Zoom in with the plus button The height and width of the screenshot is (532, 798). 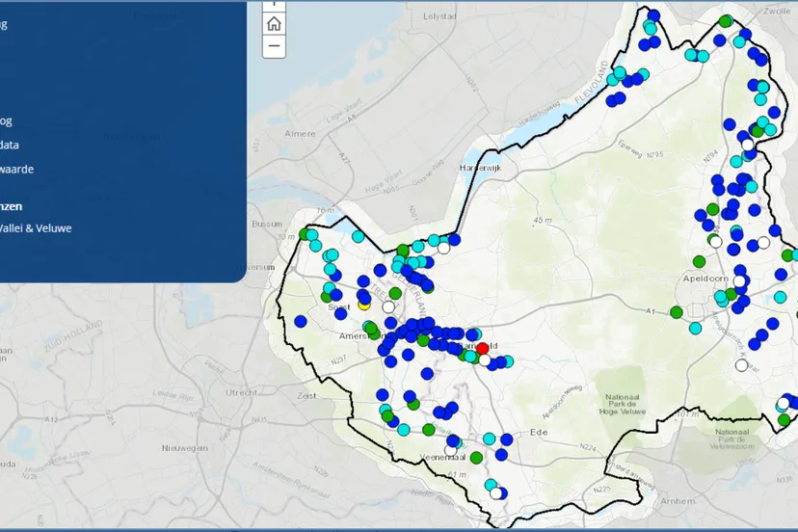point(274,5)
